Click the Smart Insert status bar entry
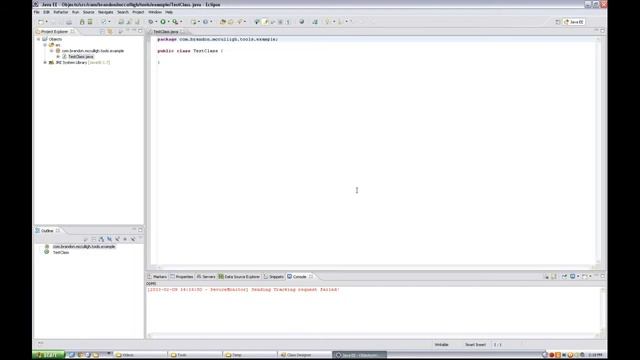The width and height of the screenshot is (640, 360). click(x=476, y=345)
